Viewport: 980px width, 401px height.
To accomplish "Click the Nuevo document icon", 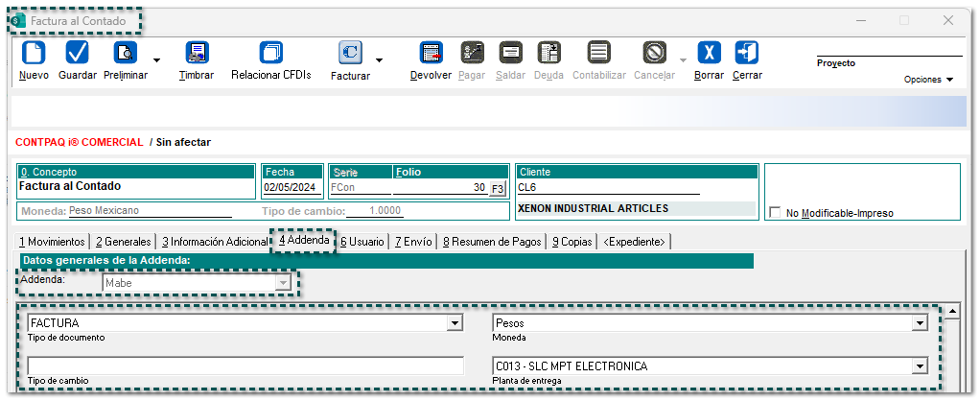I will tap(34, 53).
